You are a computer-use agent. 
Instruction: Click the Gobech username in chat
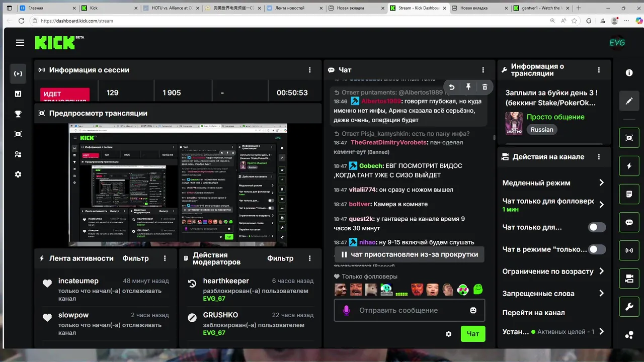[371, 166]
